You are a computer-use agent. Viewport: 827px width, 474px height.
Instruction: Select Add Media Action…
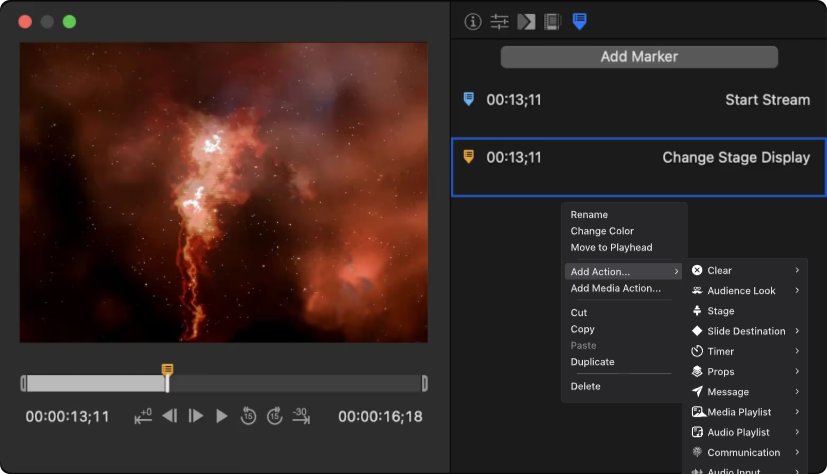(616, 288)
